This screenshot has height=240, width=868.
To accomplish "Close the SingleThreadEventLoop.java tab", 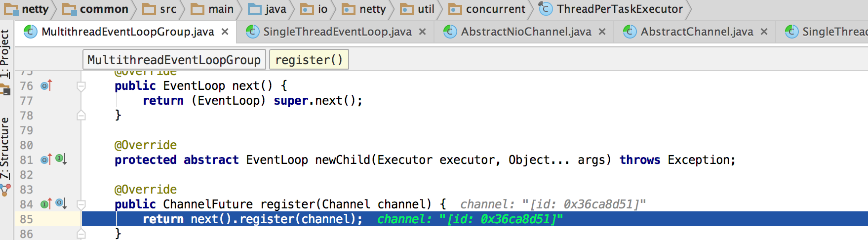I will (423, 32).
